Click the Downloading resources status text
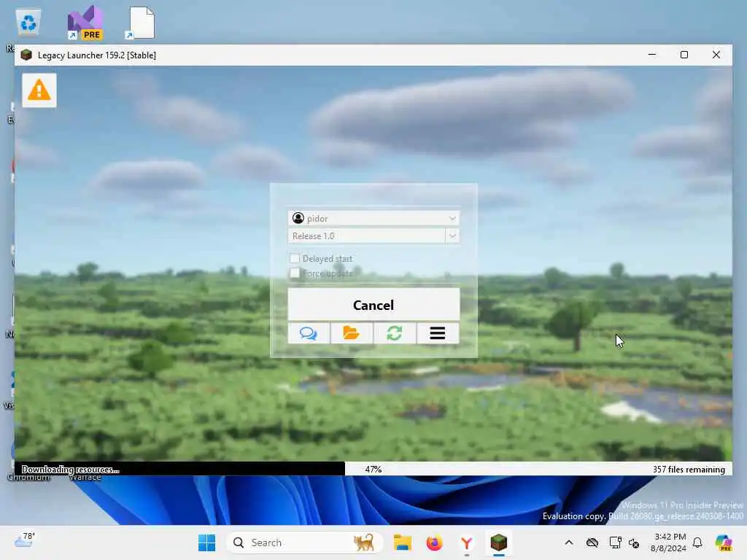Viewport: 747px width, 560px height. coord(71,469)
